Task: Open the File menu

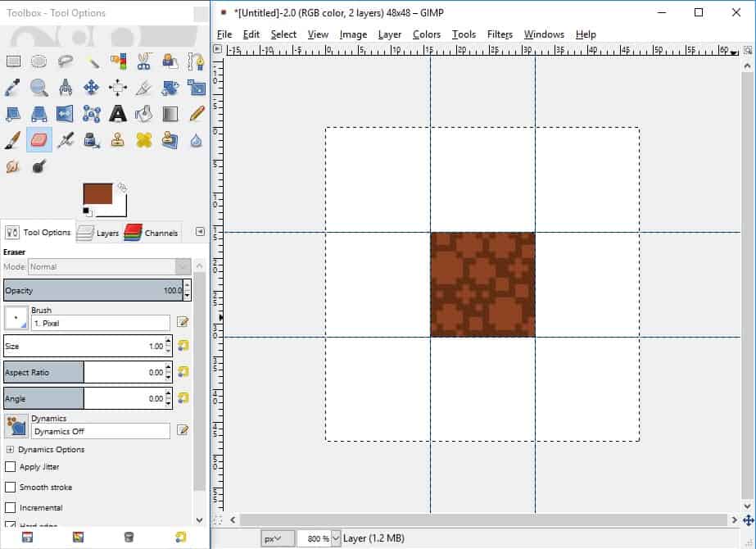Action: (x=224, y=34)
